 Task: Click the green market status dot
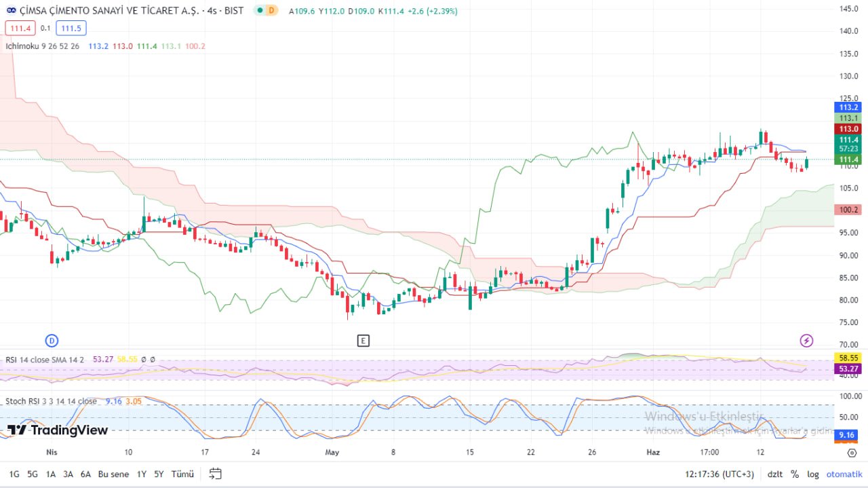pyautogui.click(x=259, y=11)
